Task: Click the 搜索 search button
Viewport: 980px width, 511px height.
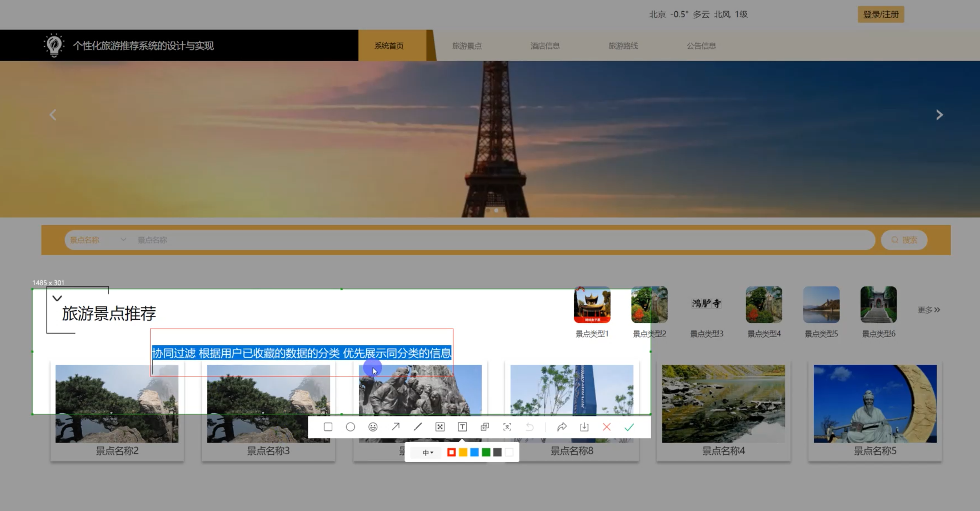Action: [904, 240]
